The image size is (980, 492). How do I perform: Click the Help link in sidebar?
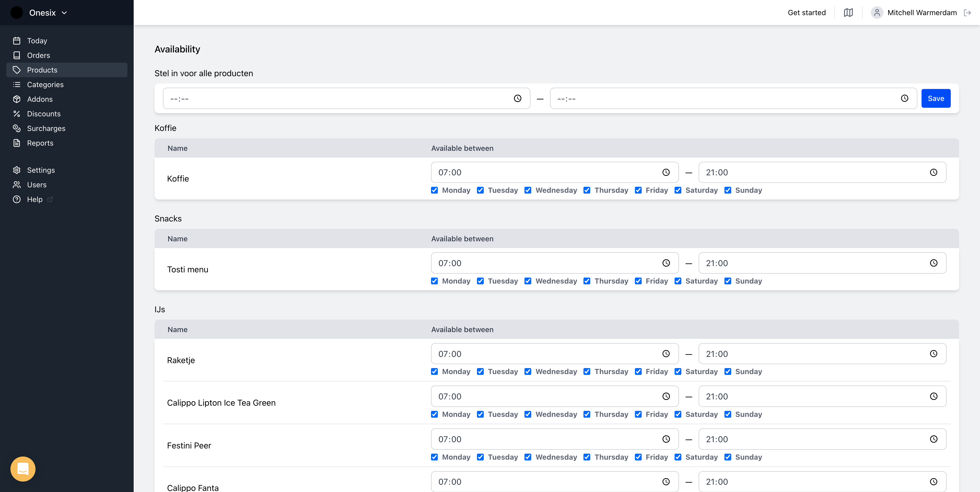pyautogui.click(x=34, y=199)
